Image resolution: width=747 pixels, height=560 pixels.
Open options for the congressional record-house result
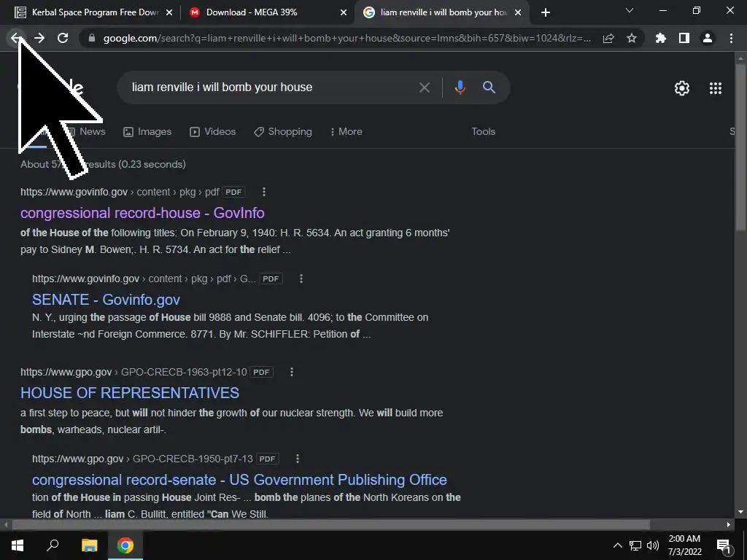tap(264, 192)
